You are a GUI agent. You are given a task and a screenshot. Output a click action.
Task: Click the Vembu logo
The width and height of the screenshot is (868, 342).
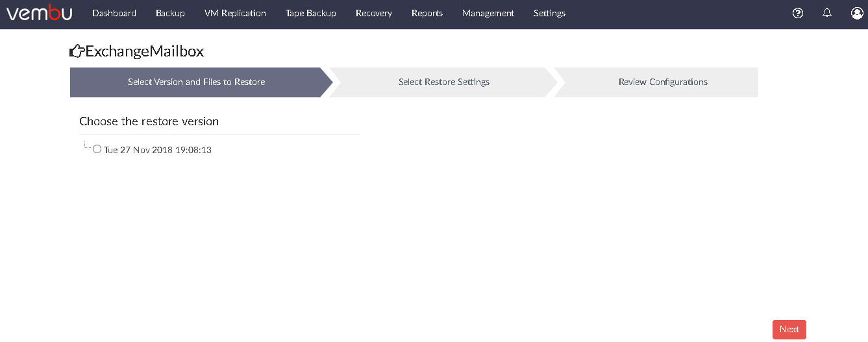[40, 13]
